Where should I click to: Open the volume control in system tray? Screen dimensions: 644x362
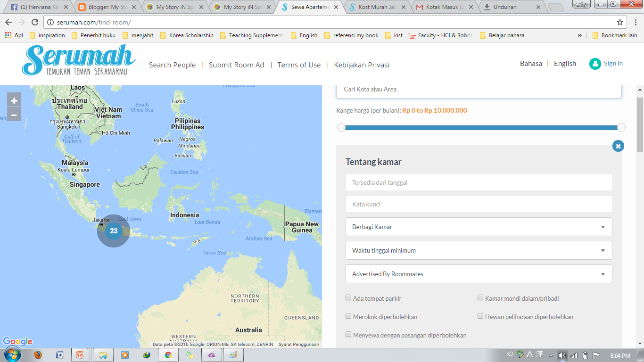click(561, 355)
